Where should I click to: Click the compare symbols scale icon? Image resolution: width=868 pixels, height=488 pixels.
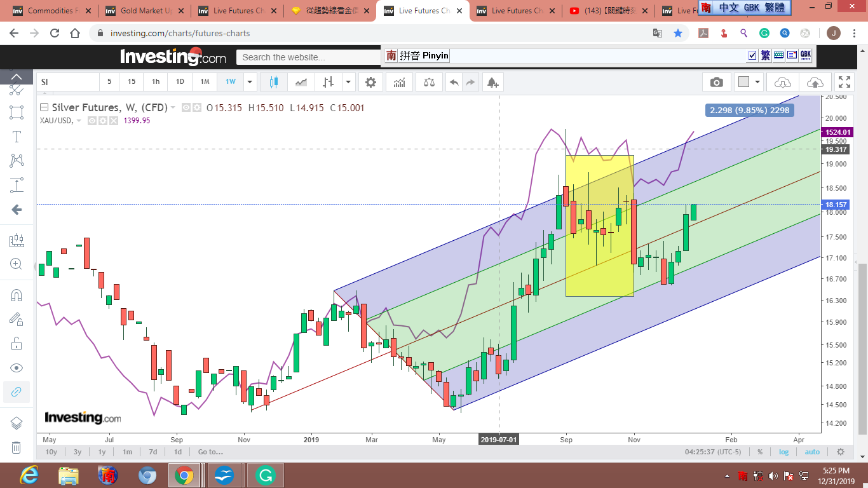tap(429, 82)
